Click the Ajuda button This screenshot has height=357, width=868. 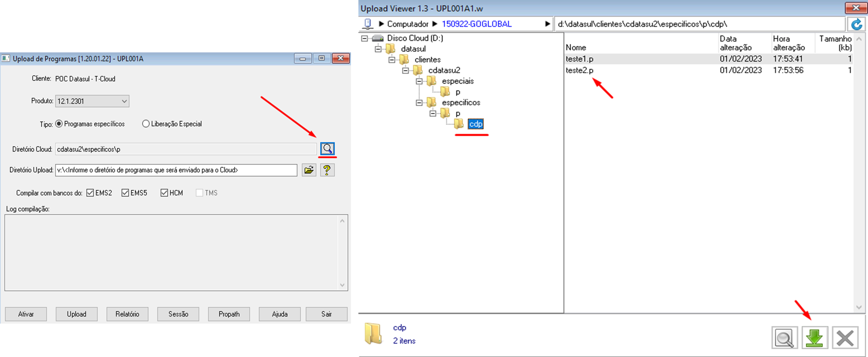(280, 314)
